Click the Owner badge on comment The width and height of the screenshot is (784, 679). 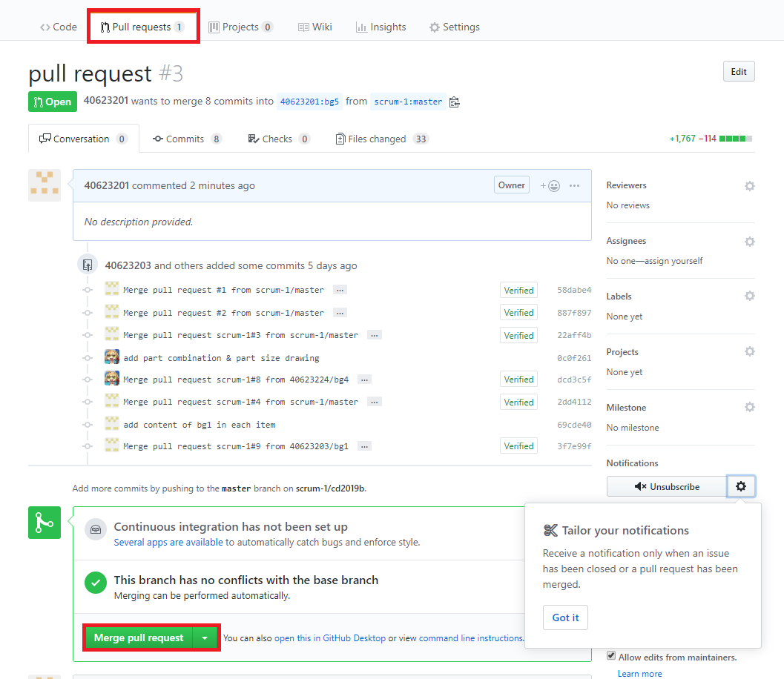(x=512, y=185)
